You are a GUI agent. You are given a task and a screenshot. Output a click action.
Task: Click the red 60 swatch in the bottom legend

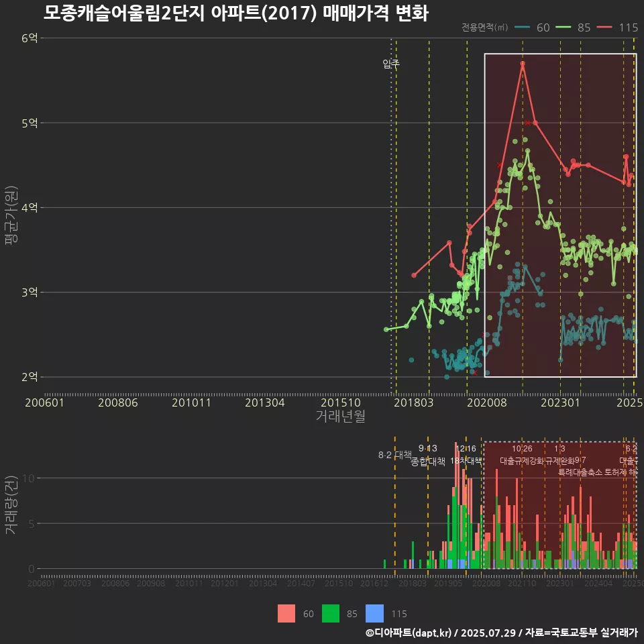tap(286, 614)
